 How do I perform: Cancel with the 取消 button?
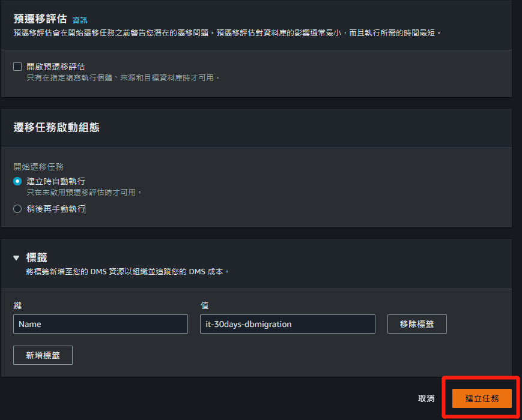click(426, 398)
